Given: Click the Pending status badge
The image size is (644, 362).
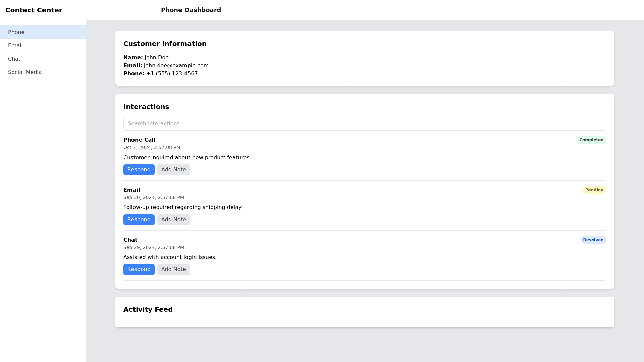Looking at the screenshot, I should [x=594, y=190].
